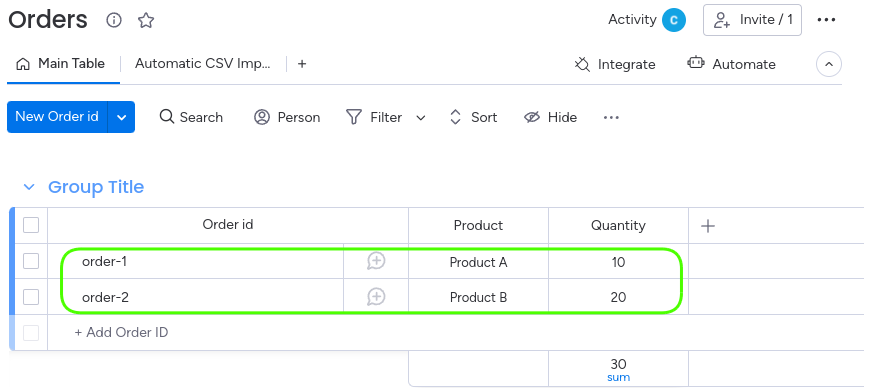Screen dimensions: 869x388
Task: Check the order-2 row checkbox
Action: coord(31,297)
